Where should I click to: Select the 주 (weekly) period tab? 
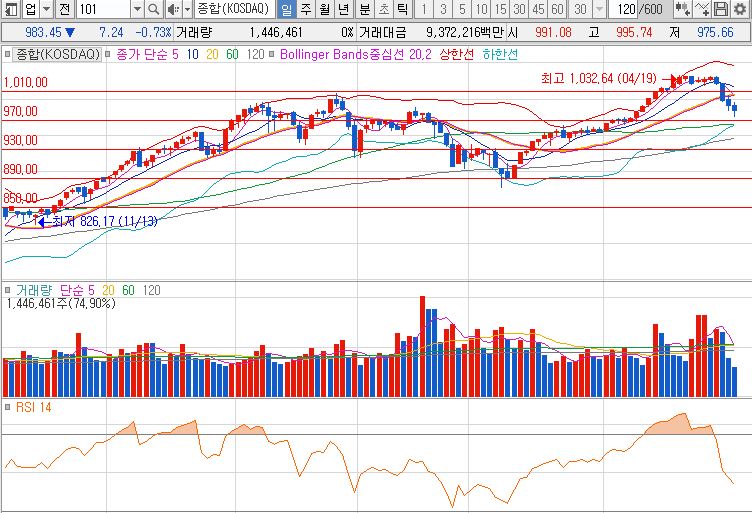(x=306, y=9)
